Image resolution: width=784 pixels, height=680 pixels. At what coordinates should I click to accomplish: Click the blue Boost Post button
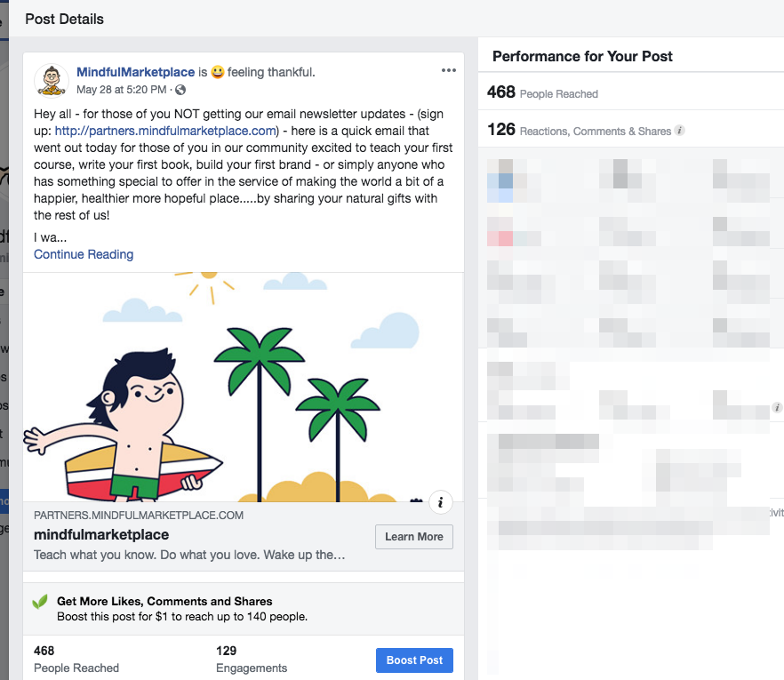coord(414,660)
